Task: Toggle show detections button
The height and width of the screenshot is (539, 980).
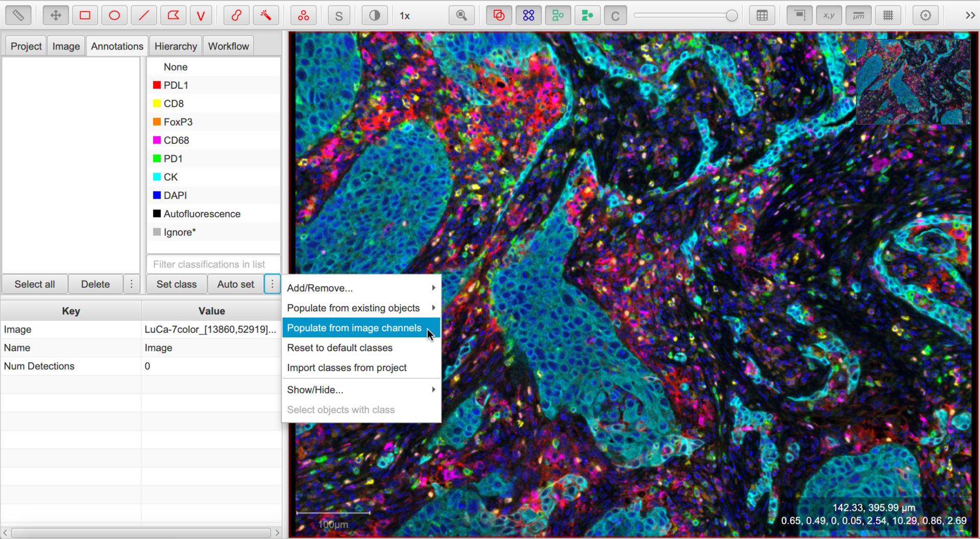Action: point(558,15)
